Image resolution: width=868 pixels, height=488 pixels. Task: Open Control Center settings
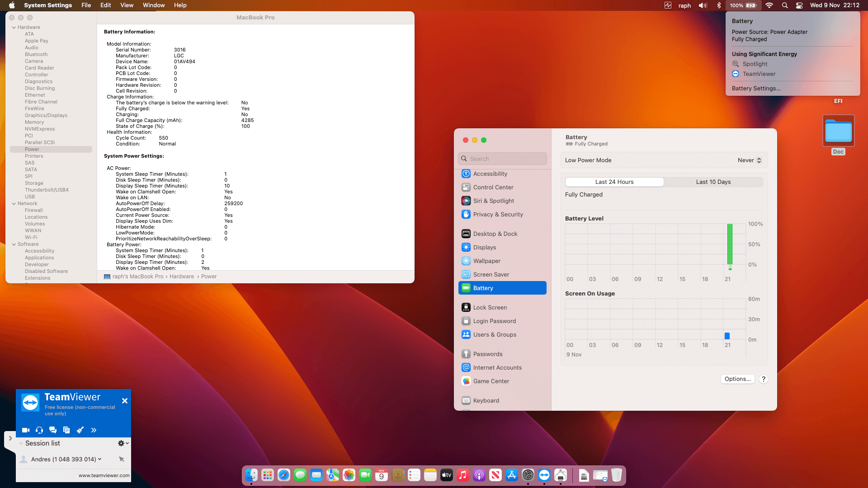(x=502, y=188)
